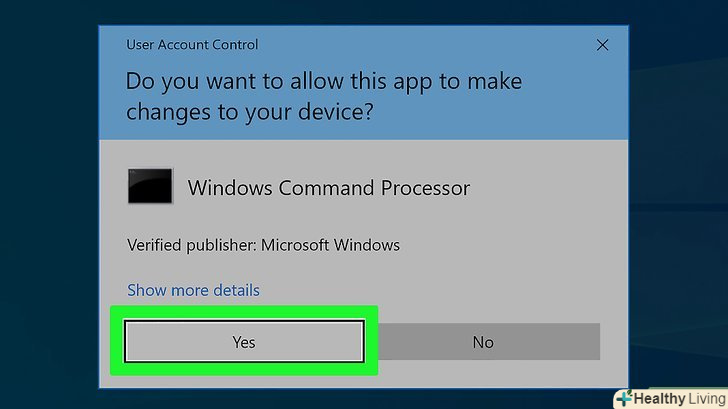The height and width of the screenshot is (409, 728).
Task: Close the User Account Control dialog
Action: coord(602,45)
